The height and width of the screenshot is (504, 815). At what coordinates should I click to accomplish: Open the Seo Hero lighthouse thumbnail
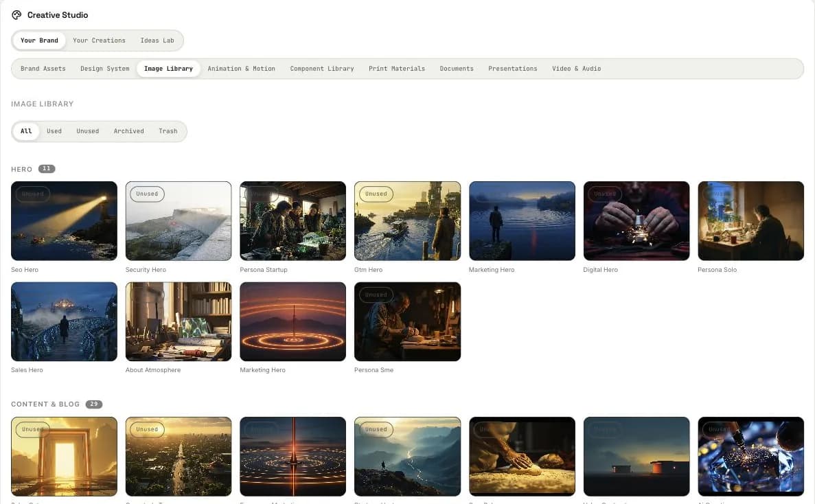[64, 221]
